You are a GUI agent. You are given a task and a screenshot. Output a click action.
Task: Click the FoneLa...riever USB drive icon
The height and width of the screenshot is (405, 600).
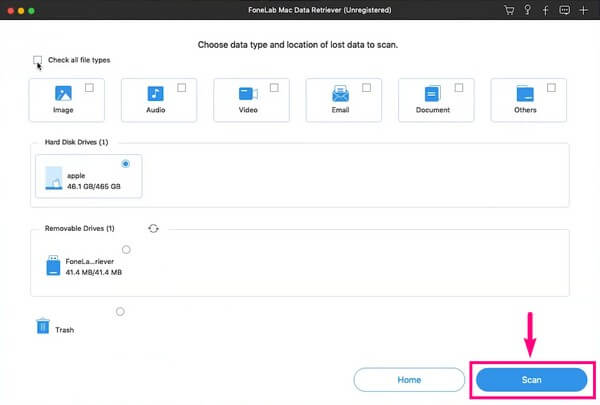click(53, 265)
